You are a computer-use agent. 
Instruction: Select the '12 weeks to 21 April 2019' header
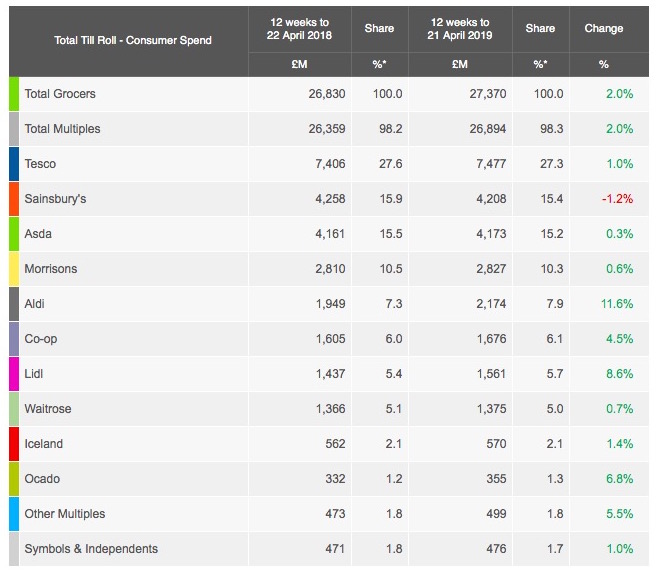tap(460, 29)
